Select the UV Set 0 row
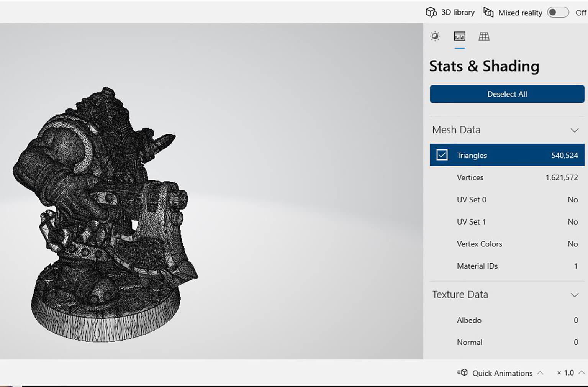The image size is (588, 387). pos(507,200)
